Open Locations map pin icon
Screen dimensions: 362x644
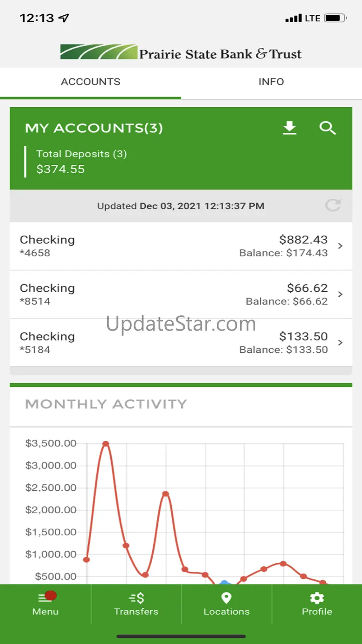[x=226, y=598]
